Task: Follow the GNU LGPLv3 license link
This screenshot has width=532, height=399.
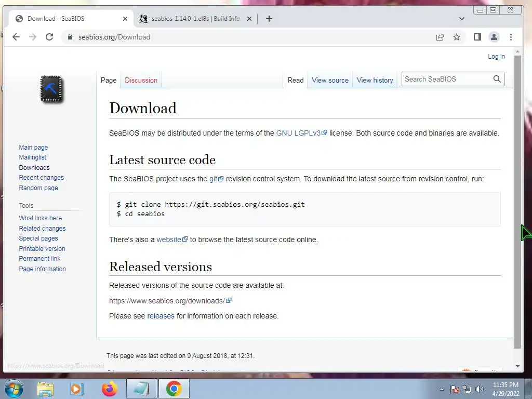Action: point(301,133)
